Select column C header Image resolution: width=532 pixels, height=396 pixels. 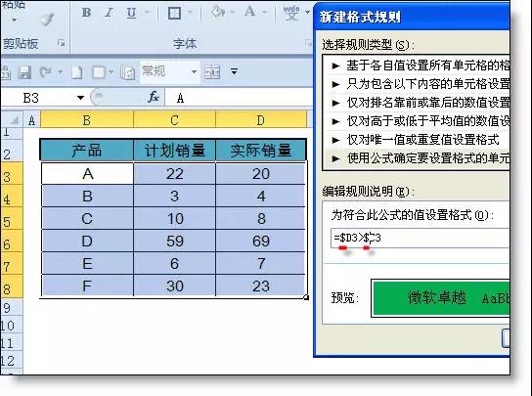click(x=174, y=120)
